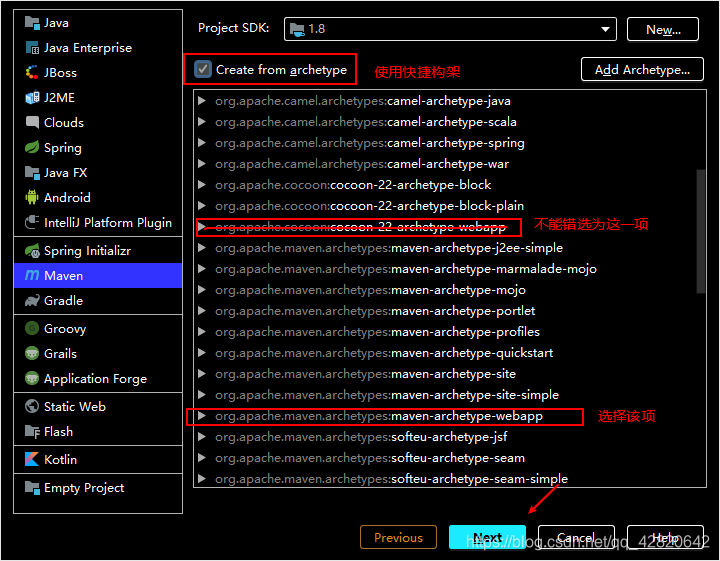Click Add Archetype... button
Image resolution: width=720 pixels, height=561 pixels.
642,69
